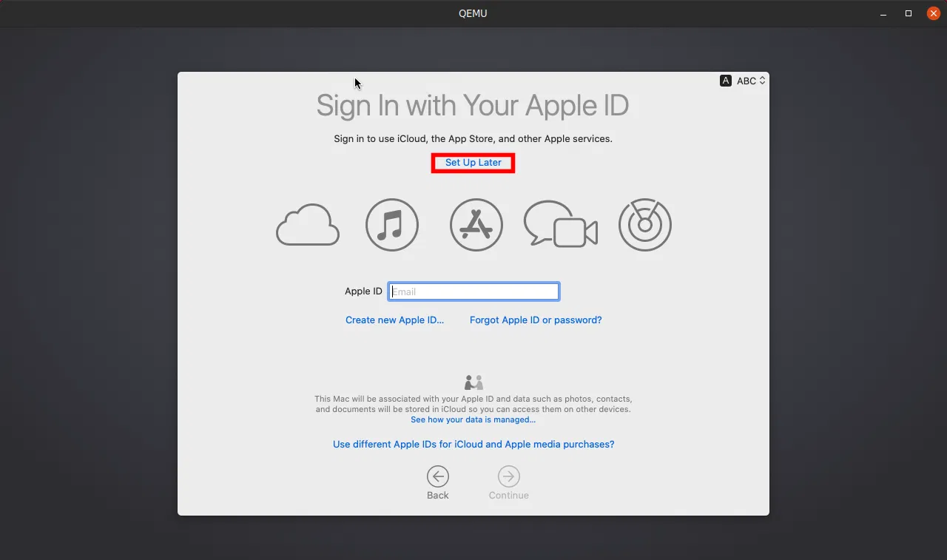Click the QEMU window title text

(473, 13)
